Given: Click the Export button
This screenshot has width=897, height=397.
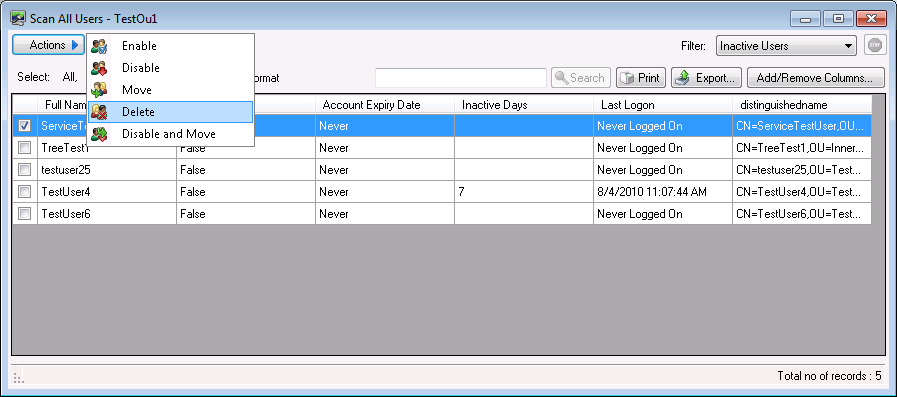Looking at the screenshot, I should click(707, 78).
